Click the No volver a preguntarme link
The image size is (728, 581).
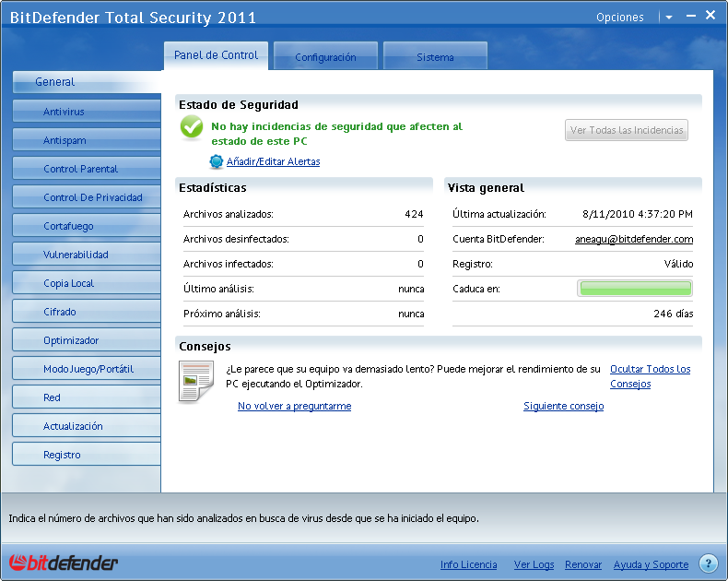coord(294,406)
